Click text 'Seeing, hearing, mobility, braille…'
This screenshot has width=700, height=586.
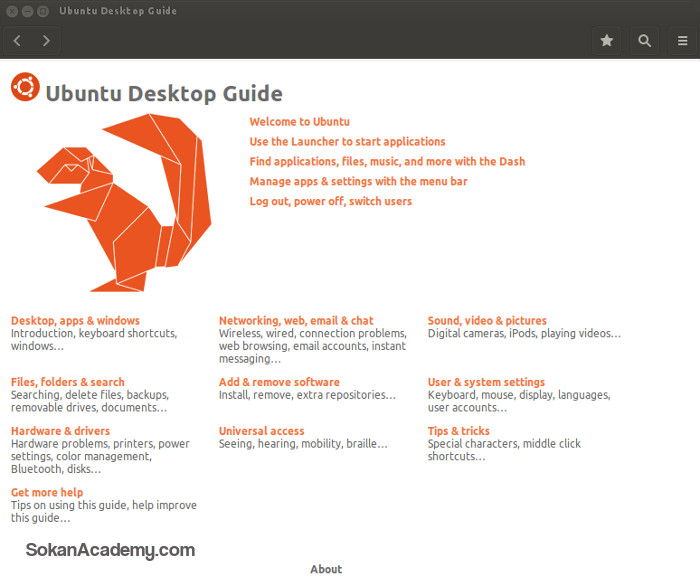click(303, 444)
